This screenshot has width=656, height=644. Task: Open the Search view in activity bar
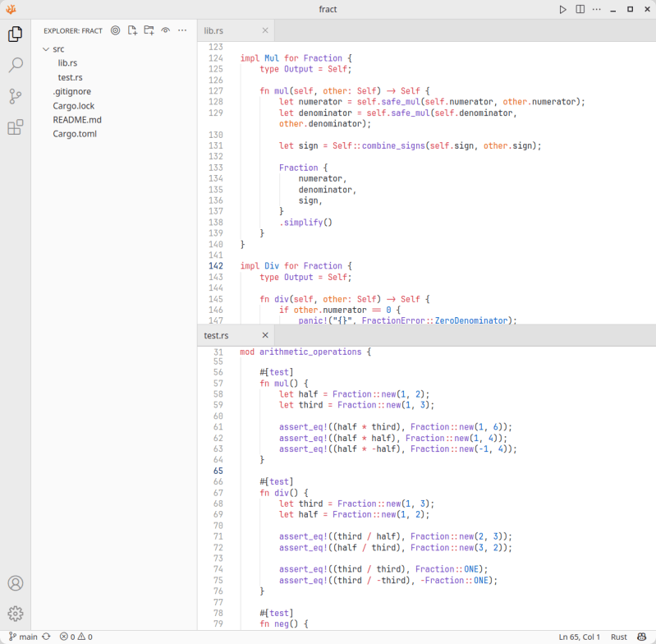[x=15, y=65]
